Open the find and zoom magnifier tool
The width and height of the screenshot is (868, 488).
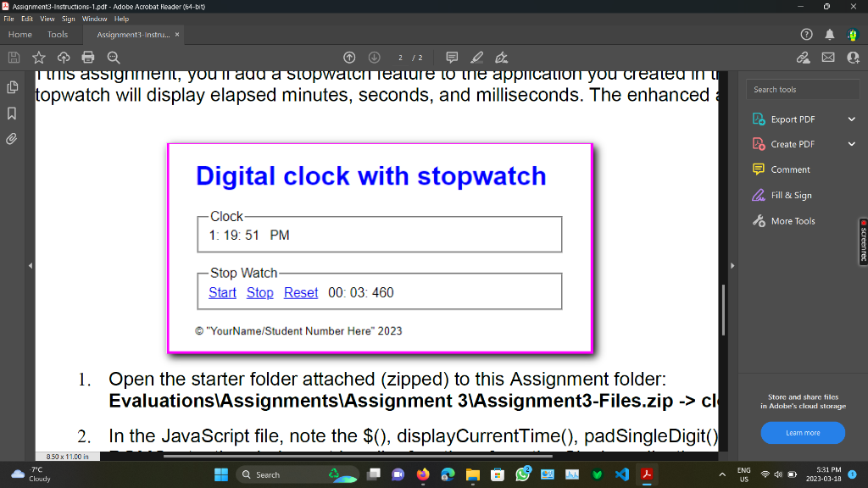[x=114, y=57]
